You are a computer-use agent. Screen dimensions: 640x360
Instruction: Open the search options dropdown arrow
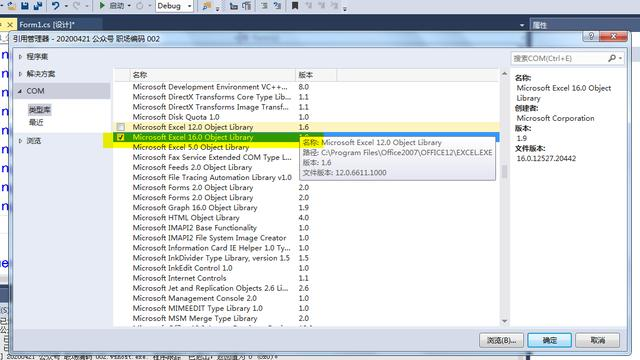pos(620,58)
